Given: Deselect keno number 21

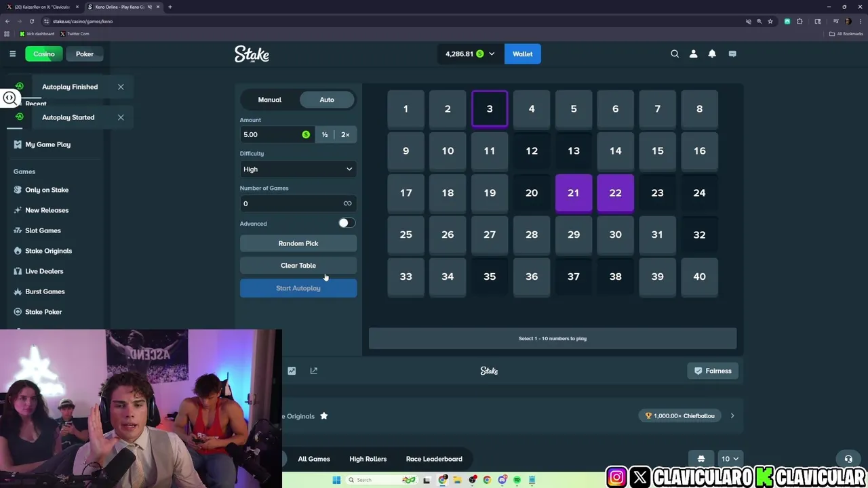Looking at the screenshot, I should [574, 193].
